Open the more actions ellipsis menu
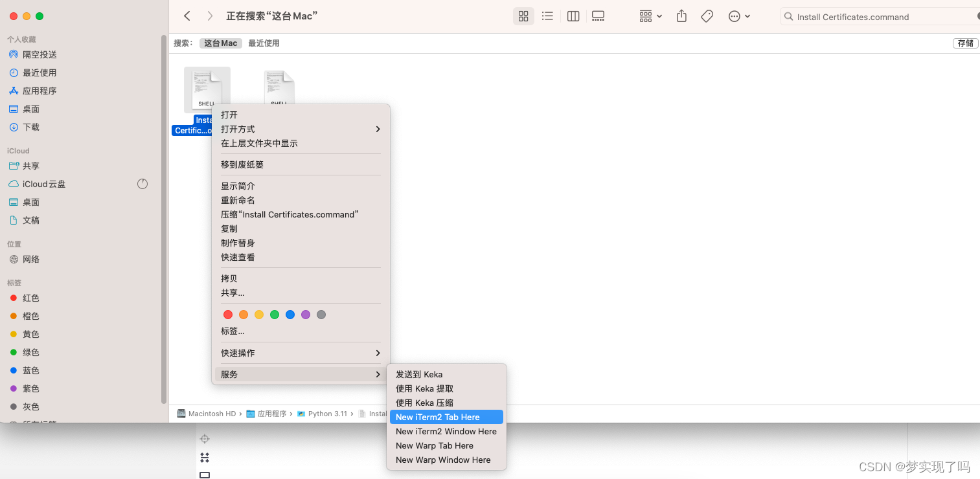This screenshot has height=479, width=980. pyautogui.click(x=739, y=16)
